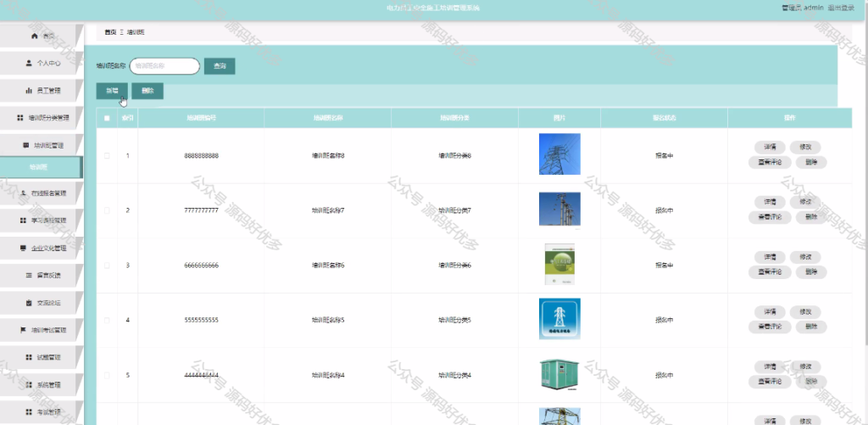Screen dimensions: 868x425
Task: Click the 新增 add button
Action: [113, 91]
